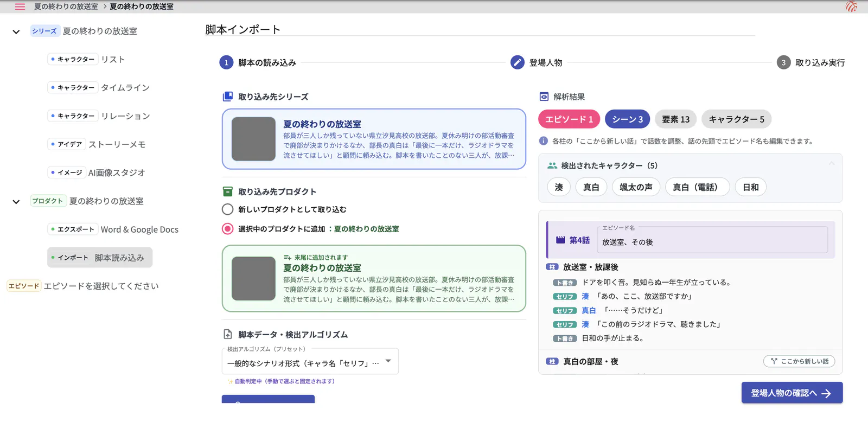Click the 取り込み先プロダクト archive icon
The height and width of the screenshot is (422, 868).
(x=228, y=191)
